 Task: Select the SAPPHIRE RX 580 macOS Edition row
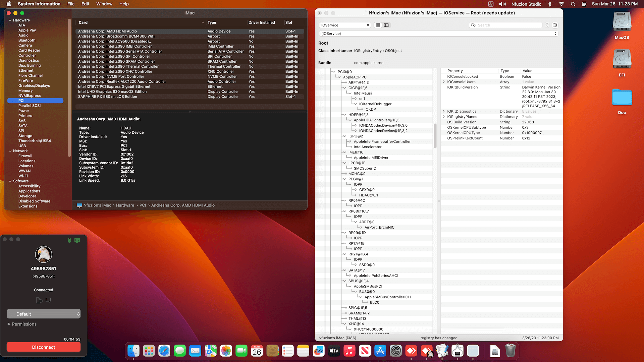coord(190,97)
